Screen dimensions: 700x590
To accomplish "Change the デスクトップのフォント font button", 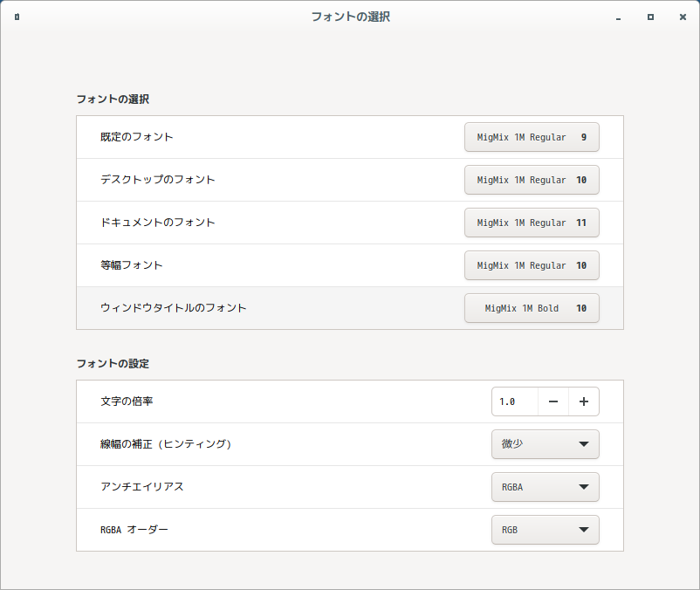I will [x=532, y=180].
